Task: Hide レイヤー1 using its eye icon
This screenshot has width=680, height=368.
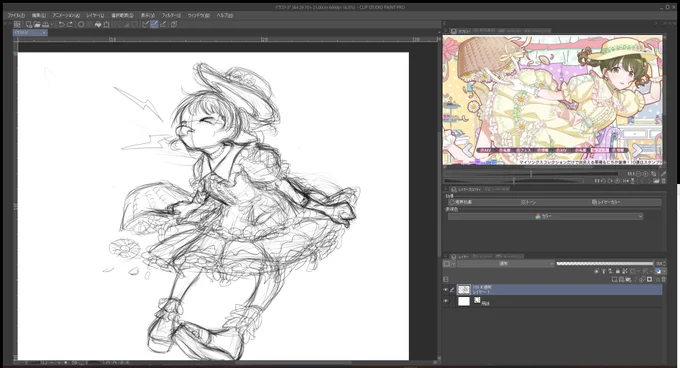Action: click(x=446, y=290)
